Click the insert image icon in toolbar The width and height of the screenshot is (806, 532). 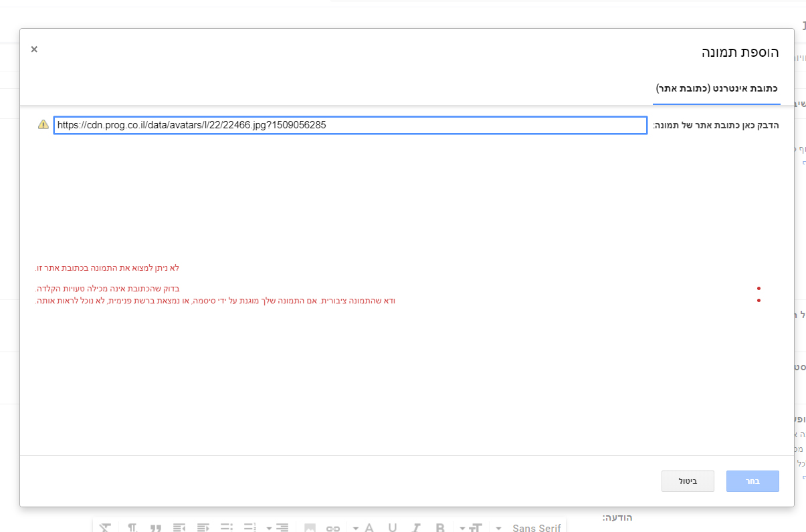click(x=310, y=528)
